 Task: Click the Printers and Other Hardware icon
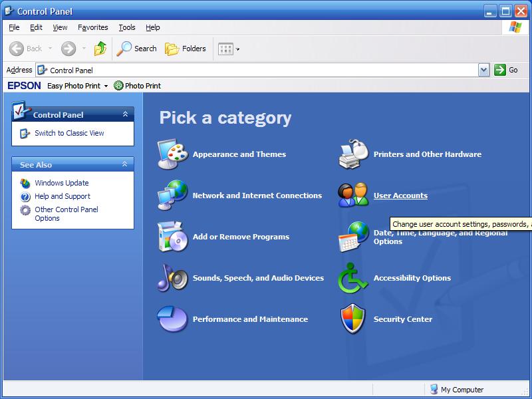353,154
